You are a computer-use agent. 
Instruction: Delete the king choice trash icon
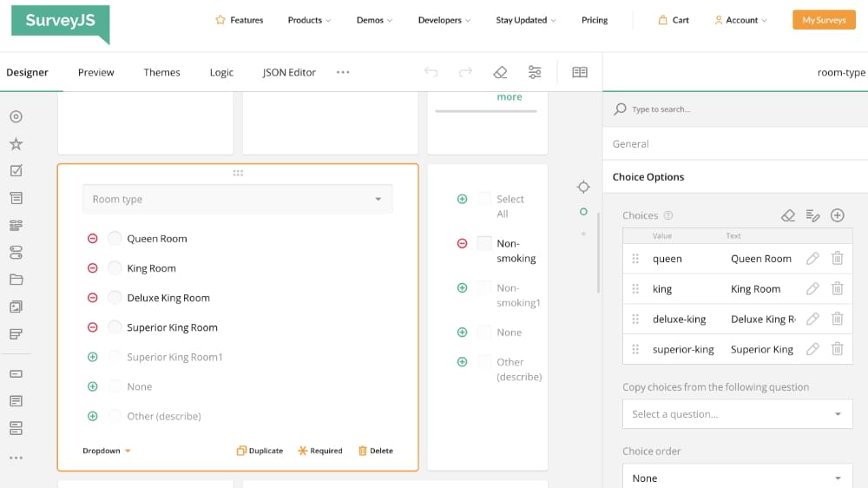[x=838, y=288]
